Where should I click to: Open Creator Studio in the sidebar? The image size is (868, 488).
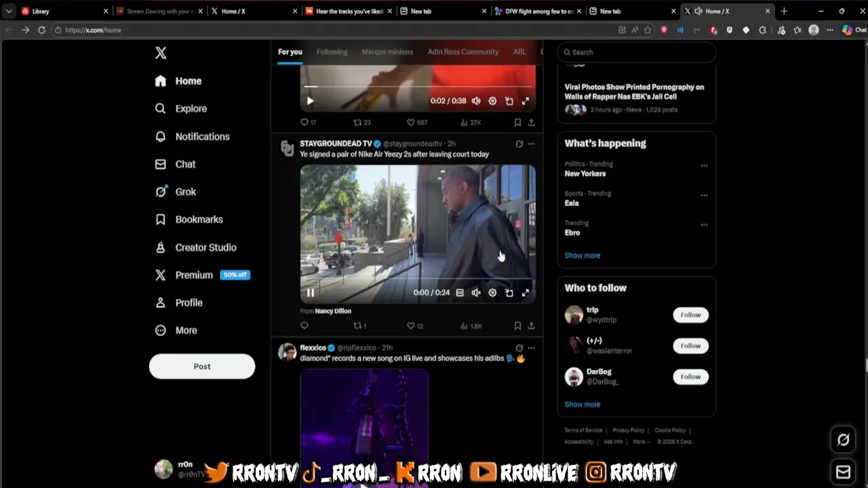coord(196,247)
